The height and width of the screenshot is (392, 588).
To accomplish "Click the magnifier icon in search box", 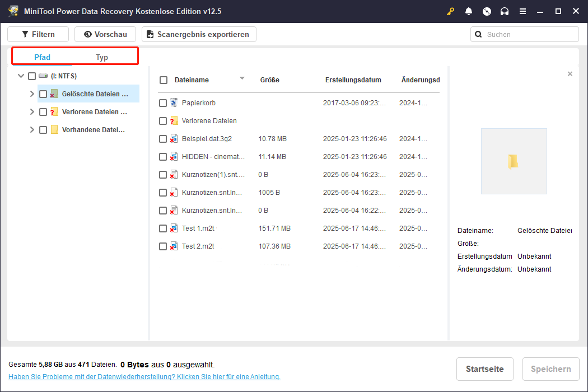I will pyautogui.click(x=478, y=35).
